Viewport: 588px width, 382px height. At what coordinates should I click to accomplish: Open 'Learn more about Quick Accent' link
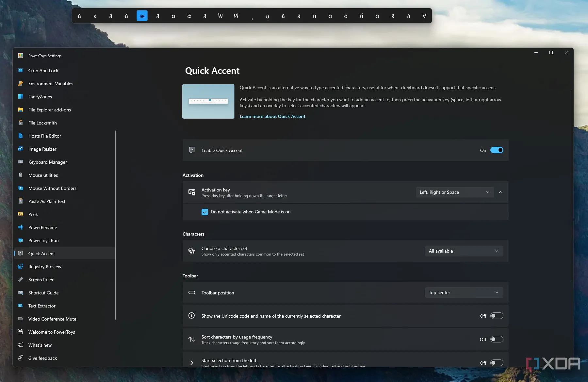[272, 116]
